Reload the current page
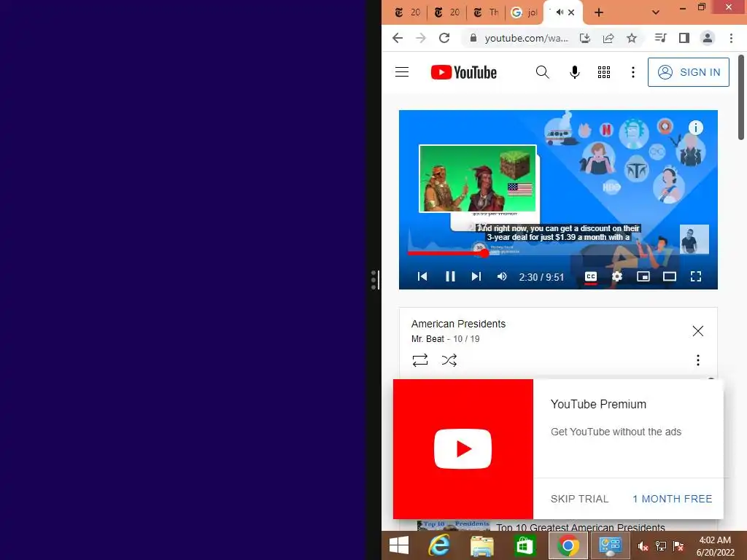The height and width of the screenshot is (560, 747). click(444, 38)
